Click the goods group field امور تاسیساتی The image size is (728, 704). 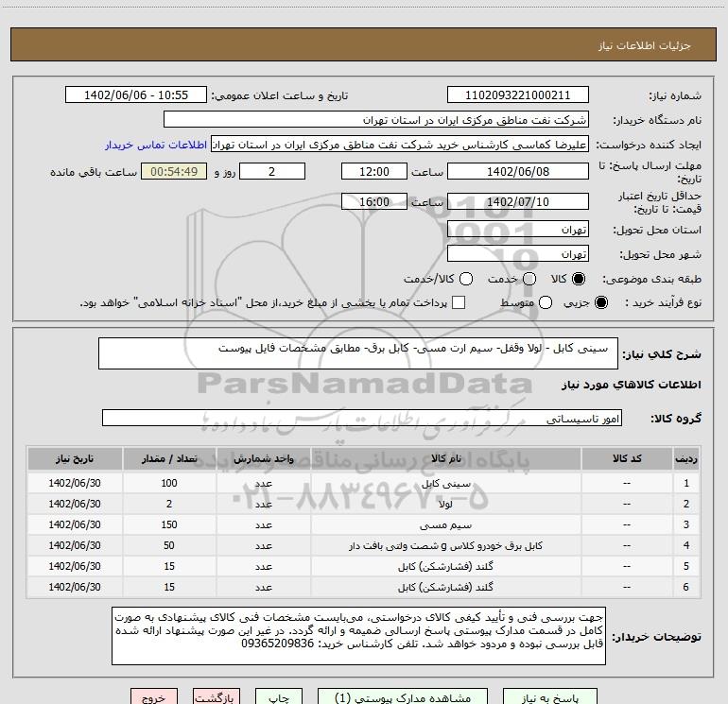point(362,418)
